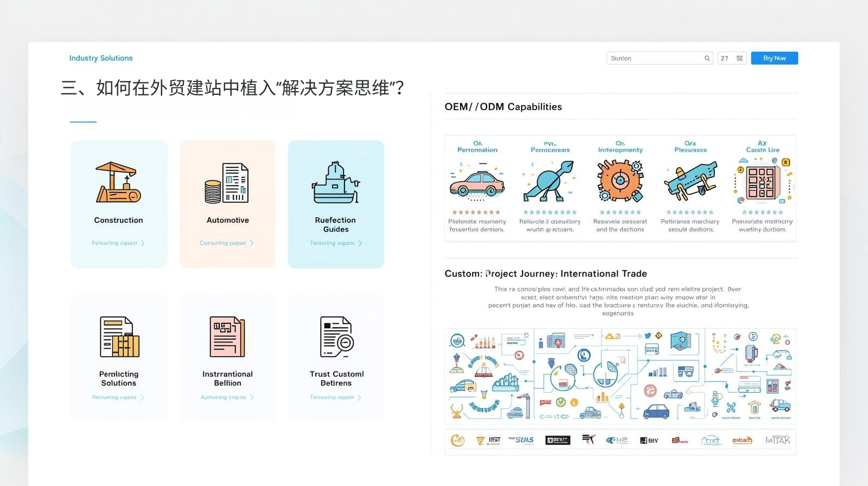868x486 pixels.
Task: Click the Pertonnation column label
Action: 477,147
